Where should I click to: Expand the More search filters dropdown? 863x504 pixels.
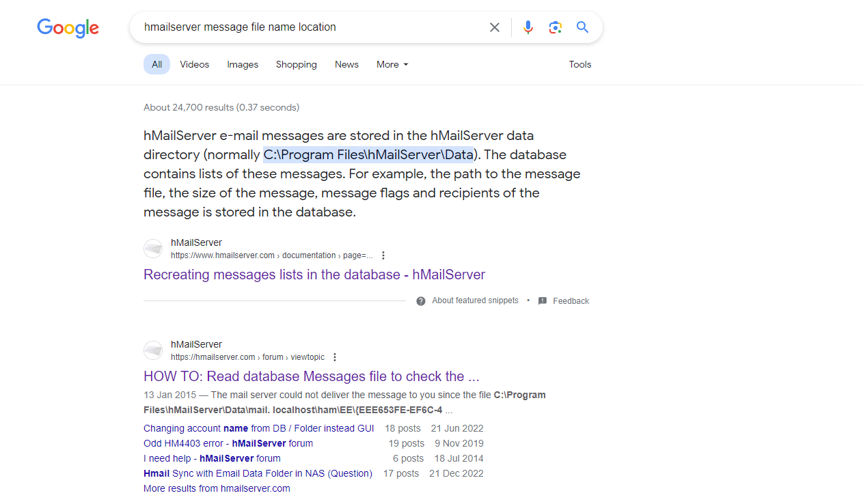point(392,64)
